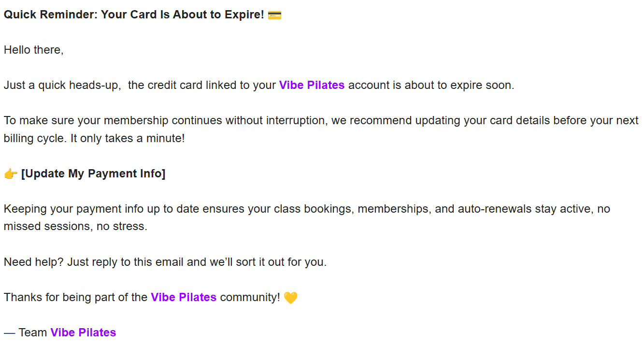This screenshot has width=644, height=347.
Task: Click 'account is about to expire soon' text
Action: pyautogui.click(x=431, y=86)
